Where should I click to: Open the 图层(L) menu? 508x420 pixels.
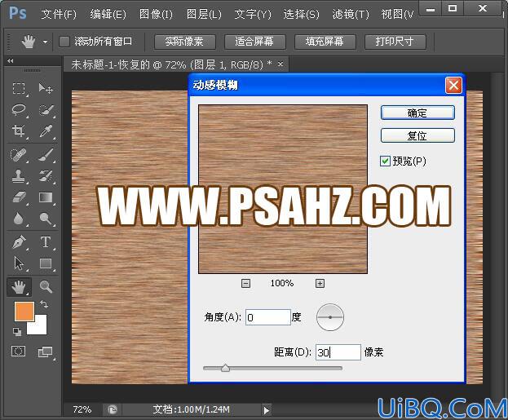(204, 14)
